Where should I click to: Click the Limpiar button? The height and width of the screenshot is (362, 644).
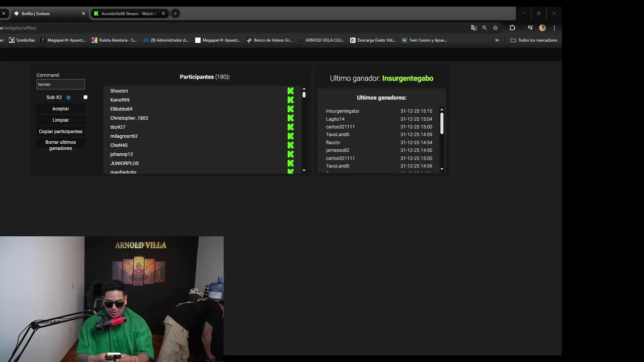pos(60,120)
